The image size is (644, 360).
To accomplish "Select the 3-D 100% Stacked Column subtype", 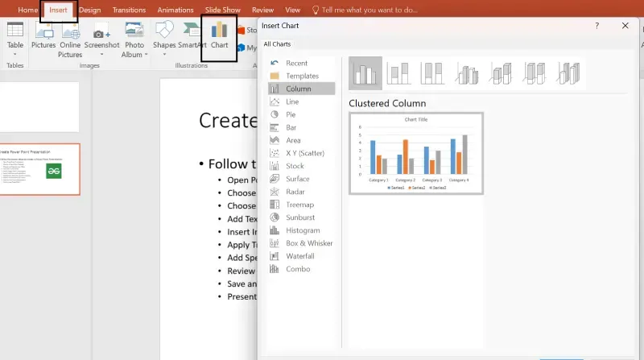I will pos(534,73).
